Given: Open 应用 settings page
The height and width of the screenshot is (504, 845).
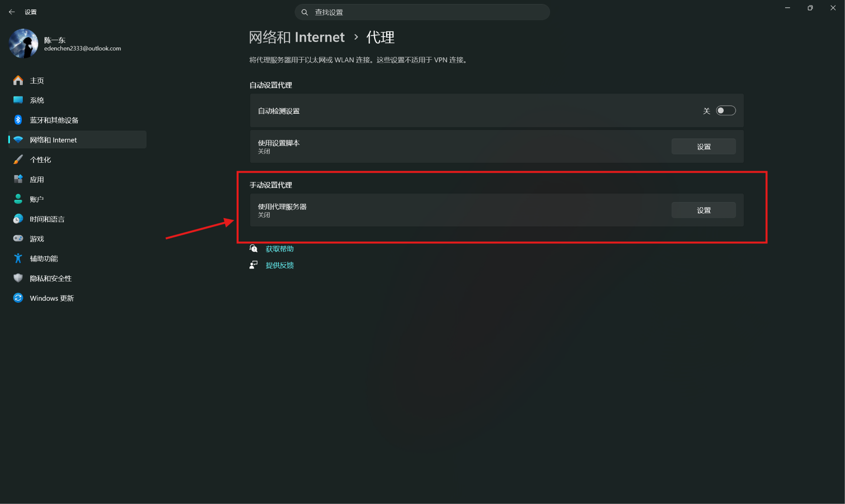Looking at the screenshot, I should (x=77, y=179).
